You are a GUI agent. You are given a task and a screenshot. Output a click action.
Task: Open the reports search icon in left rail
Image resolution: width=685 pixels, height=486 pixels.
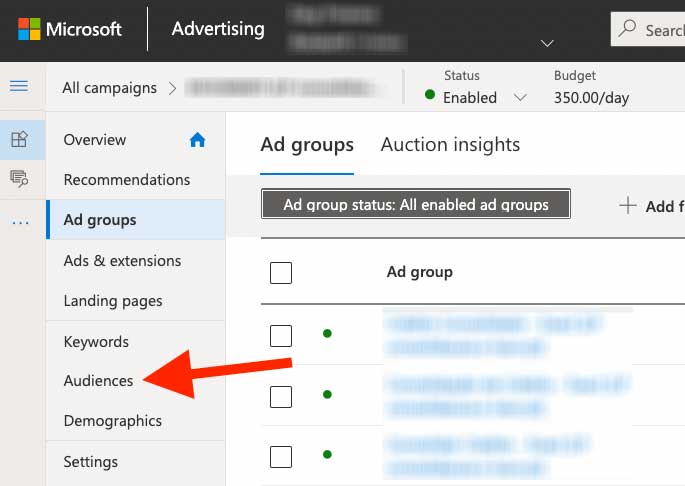click(19, 179)
